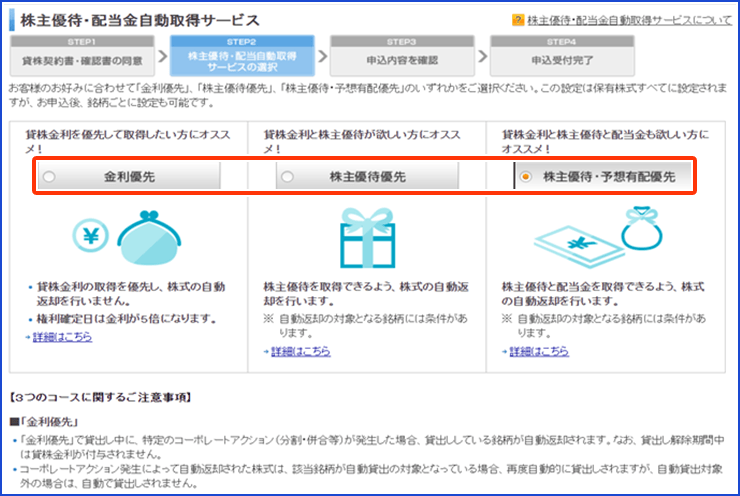Click the banknotes illustration
Image resolution: width=740 pixels, height=496 pixels.
[571, 242]
